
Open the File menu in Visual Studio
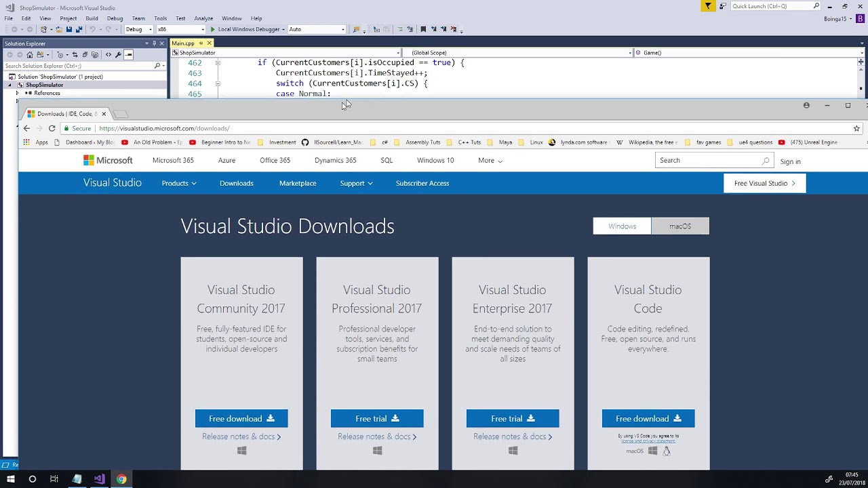(x=9, y=18)
